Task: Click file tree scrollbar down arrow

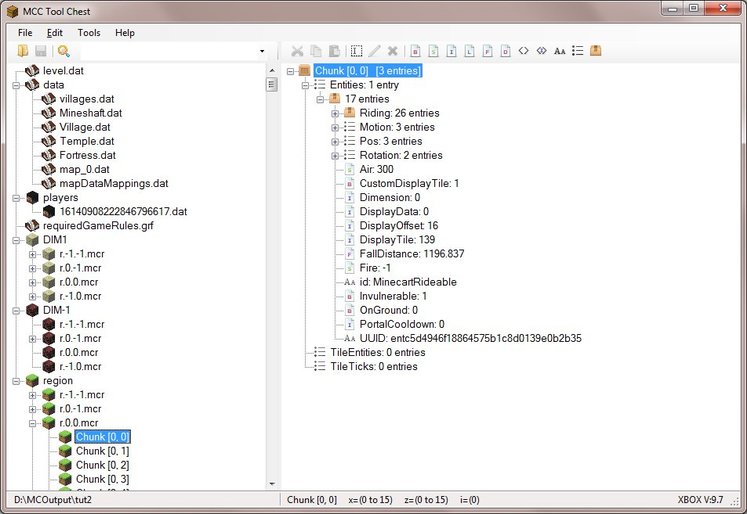Action: point(272,484)
